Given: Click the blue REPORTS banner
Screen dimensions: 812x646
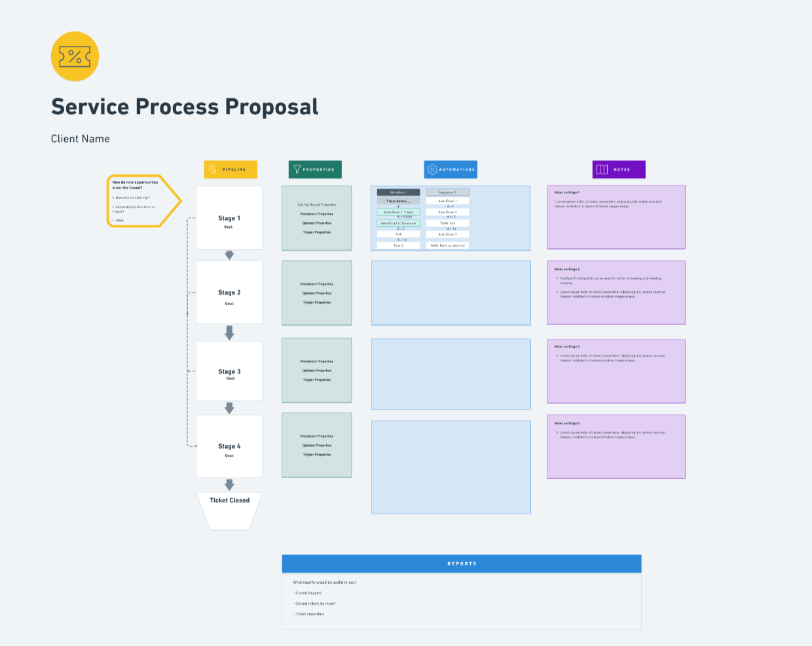Looking at the screenshot, I should 462,563.
